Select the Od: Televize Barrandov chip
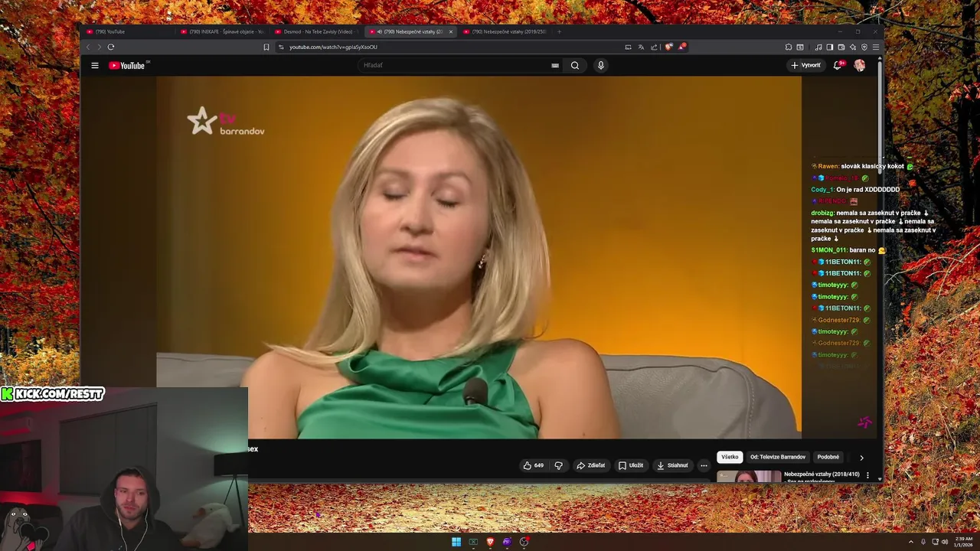The width and height of the screenshot is (980, 551). click(x=778, y=457)
